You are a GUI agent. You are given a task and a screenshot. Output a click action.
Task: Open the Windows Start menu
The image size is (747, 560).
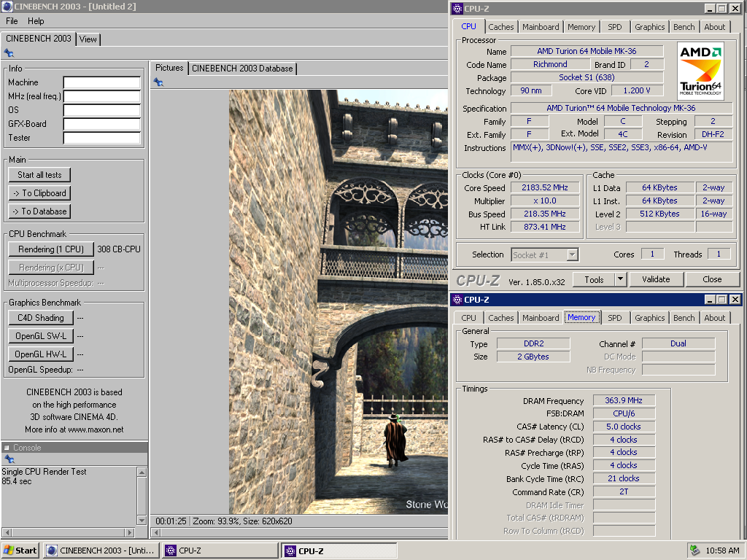pos(20,551)
